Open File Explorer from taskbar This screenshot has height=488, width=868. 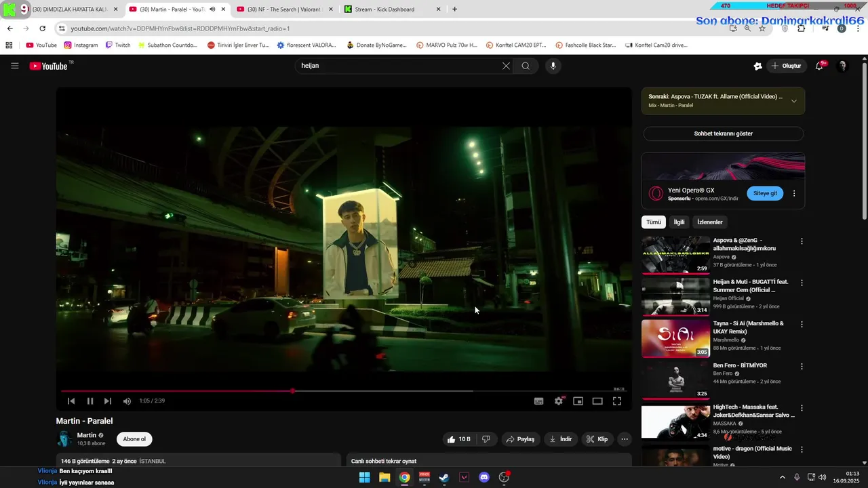coord(384,477)
